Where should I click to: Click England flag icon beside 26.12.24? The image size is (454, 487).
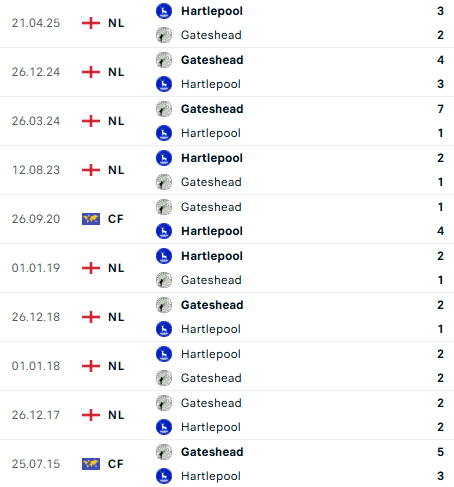pyautogui.click(x=91, y=72)
